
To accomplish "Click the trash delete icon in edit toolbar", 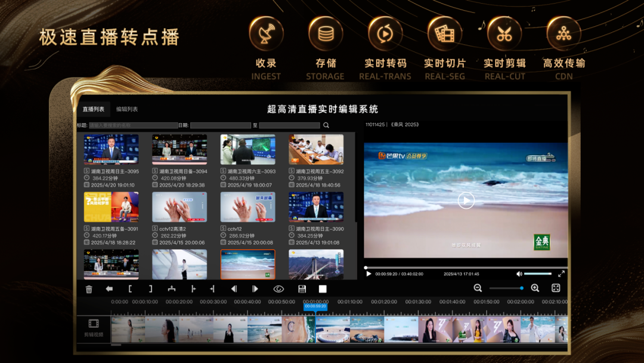I will (x=89, y=288).
